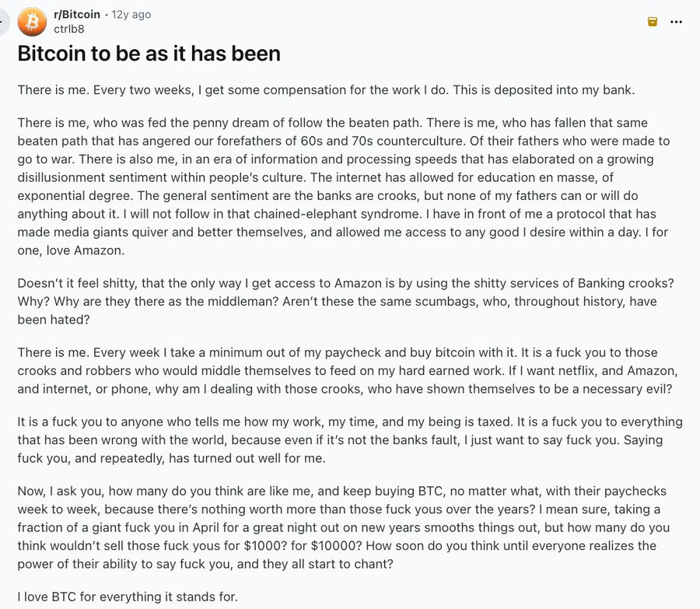The image size is (700, 609).
Task: Click the paragraph mentioning loving Amazon
Action: click(x=350, y=185)
